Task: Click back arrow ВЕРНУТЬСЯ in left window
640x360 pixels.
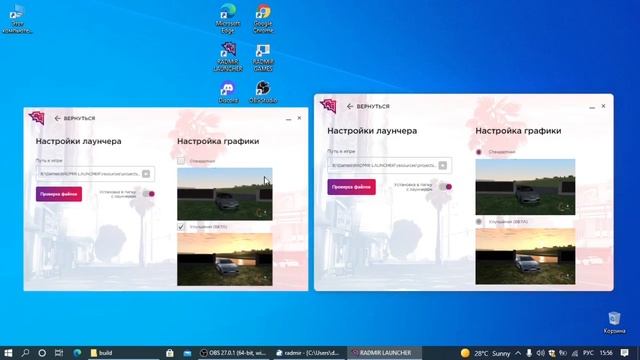Action: tap(75, 118)
